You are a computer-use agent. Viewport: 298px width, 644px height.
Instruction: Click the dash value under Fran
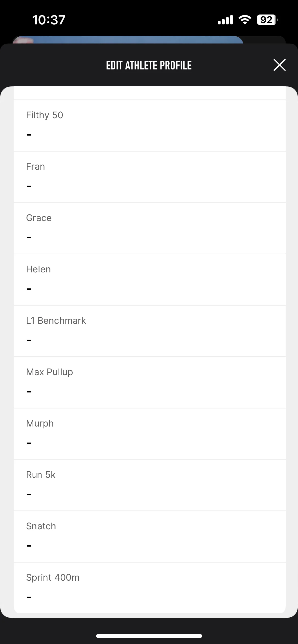(29, 186)
